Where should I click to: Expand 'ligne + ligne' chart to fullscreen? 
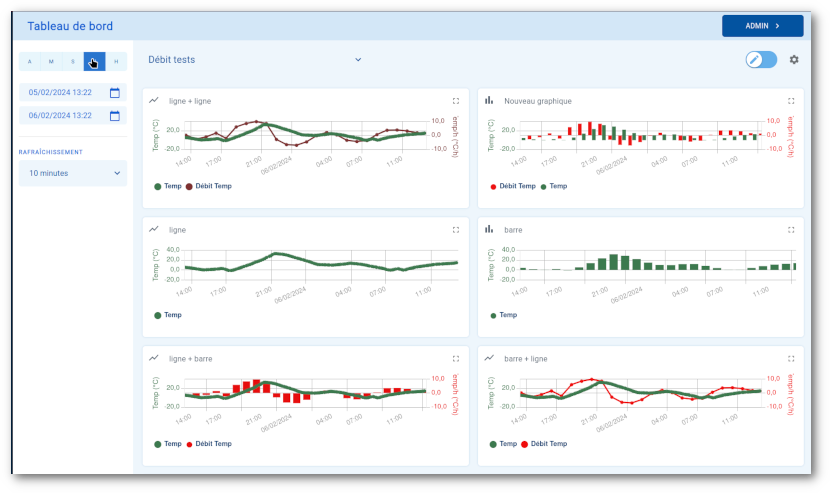(x=456, y=101)
